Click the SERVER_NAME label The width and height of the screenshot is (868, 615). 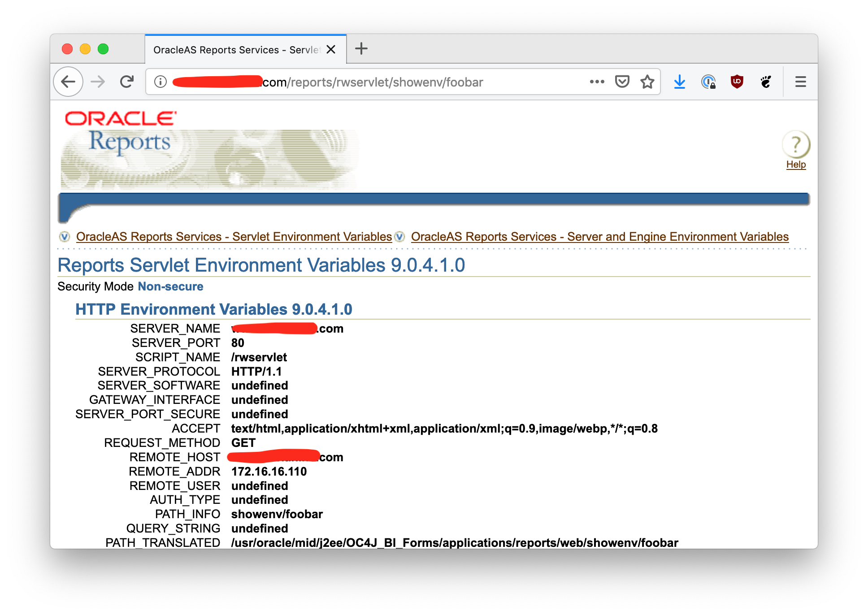[175, 329]
